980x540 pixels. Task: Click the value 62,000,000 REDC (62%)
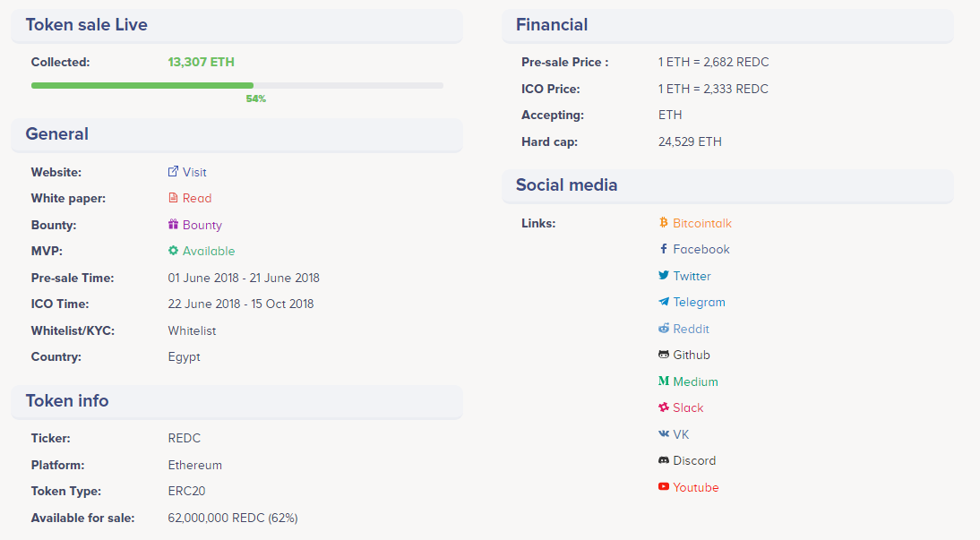pyautogui.click(x=233, y=519)
